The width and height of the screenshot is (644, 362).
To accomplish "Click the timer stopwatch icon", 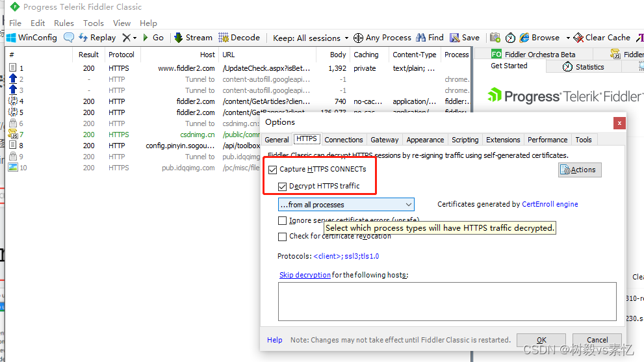I will pyautogui.click(x=510, y=38).
